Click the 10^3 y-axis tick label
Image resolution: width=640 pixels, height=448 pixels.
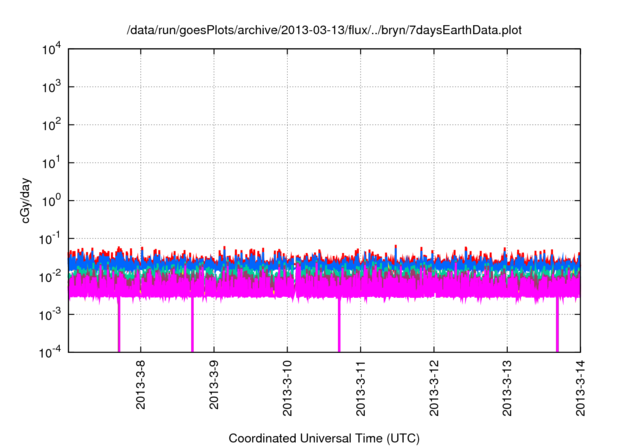coord(52,87)
